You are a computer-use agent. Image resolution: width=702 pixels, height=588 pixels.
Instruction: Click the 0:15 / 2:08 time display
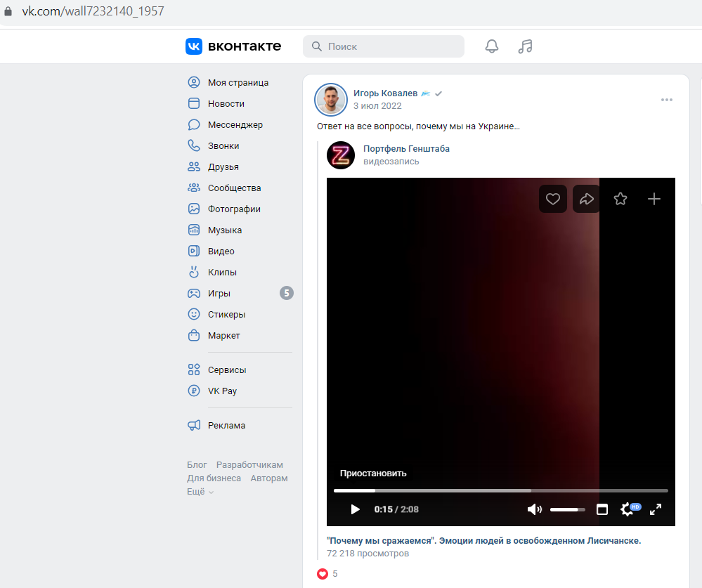coord(396,509)
